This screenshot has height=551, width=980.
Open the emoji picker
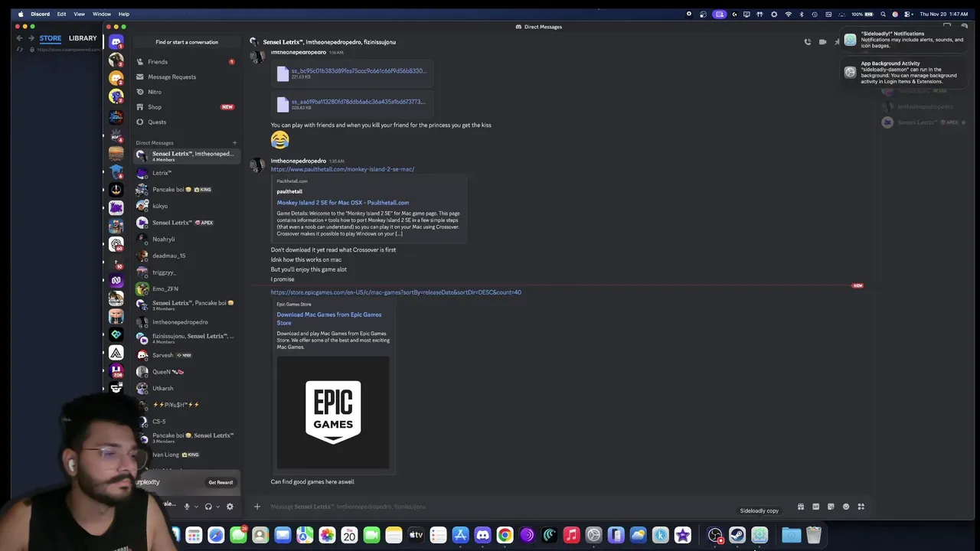click(x=846, y=507)
